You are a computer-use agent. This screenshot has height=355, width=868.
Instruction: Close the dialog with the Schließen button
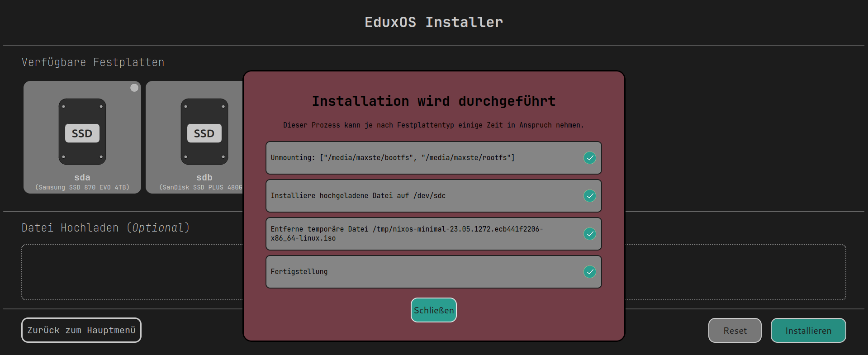pyautogui.click(x=433, y=310)
